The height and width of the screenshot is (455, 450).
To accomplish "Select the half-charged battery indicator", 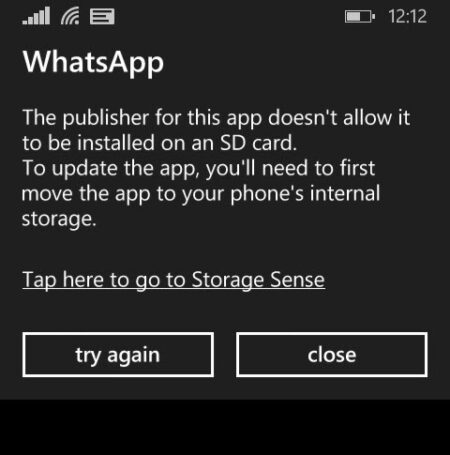I will [360, 16].
